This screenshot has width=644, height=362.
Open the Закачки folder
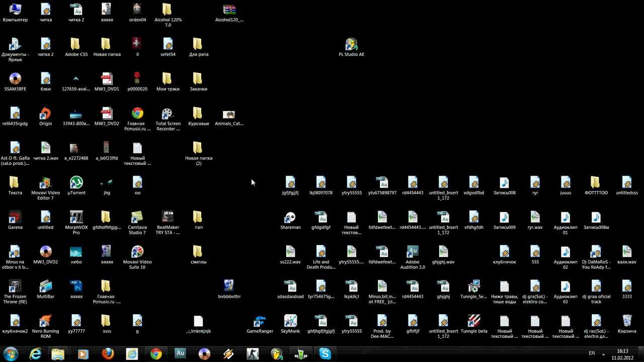click(x=198, y=82)
